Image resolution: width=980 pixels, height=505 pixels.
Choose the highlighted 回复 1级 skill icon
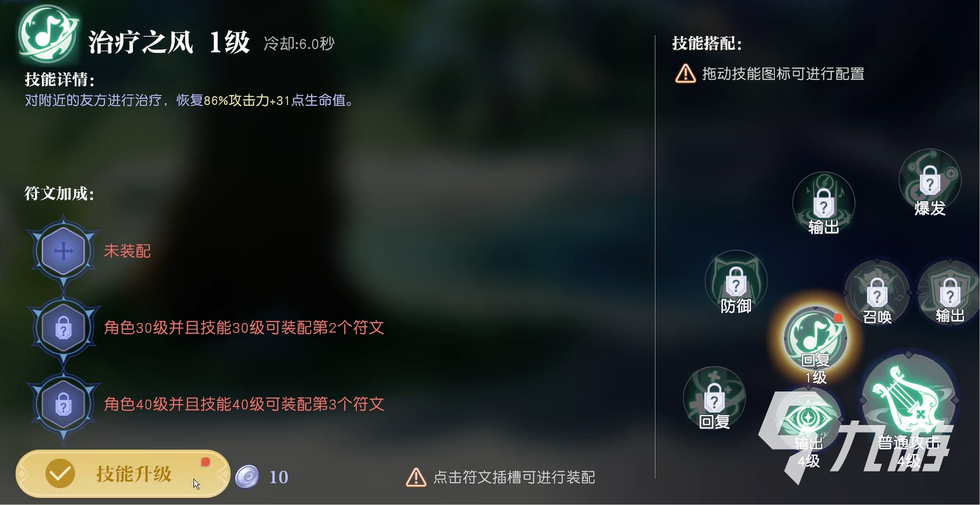[x=815, y=339]
